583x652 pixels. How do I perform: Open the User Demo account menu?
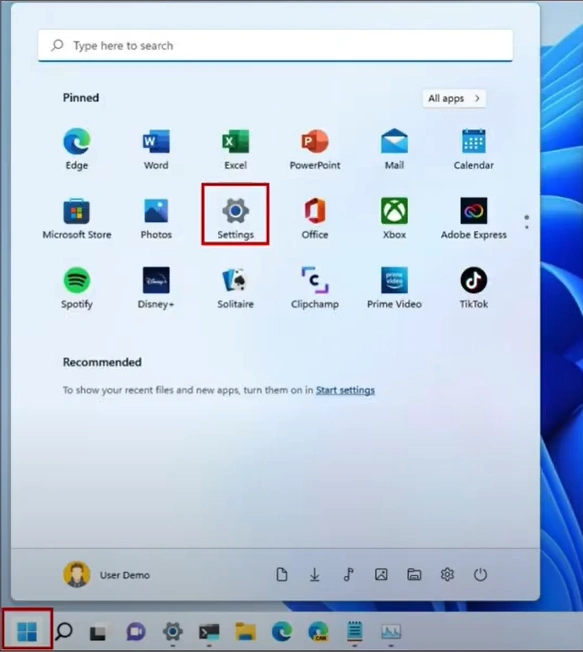106,575
